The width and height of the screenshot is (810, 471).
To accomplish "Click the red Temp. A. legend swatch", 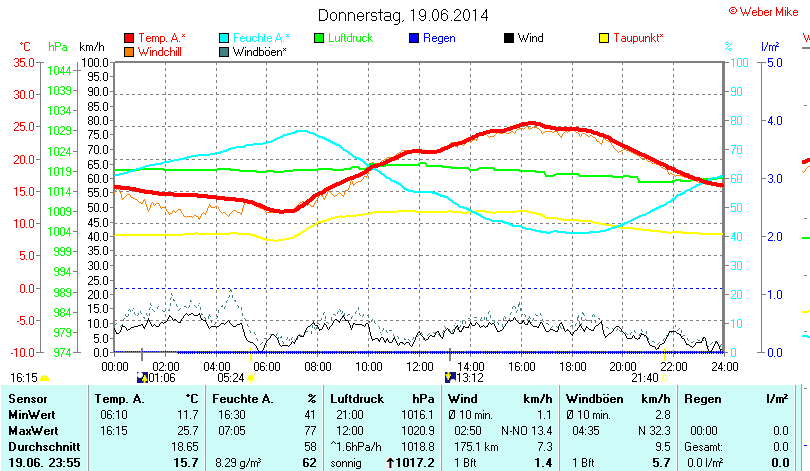I will coord(128,38).
